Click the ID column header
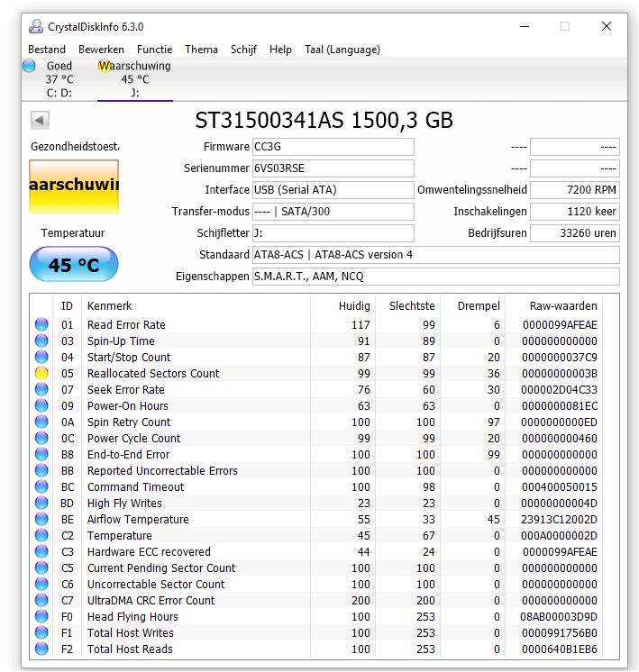This screenshot has height=672, width=639. click(x=67, y=306)
